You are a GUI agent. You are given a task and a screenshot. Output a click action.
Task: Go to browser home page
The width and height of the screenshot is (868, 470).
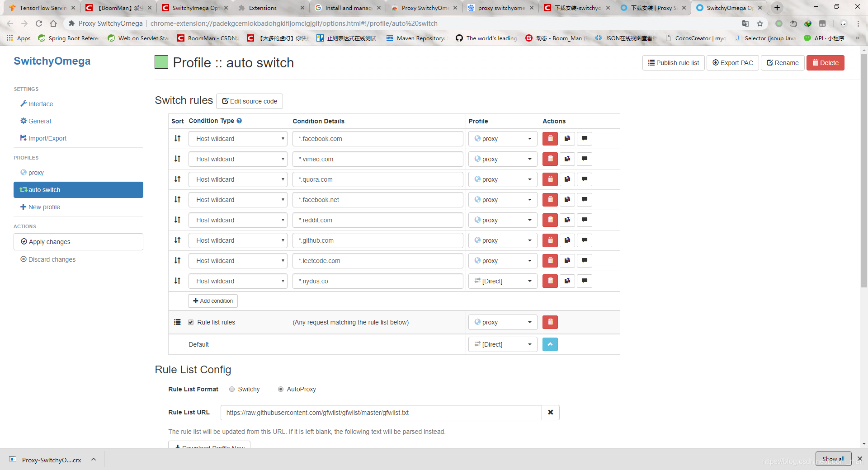tap(53, 23)
